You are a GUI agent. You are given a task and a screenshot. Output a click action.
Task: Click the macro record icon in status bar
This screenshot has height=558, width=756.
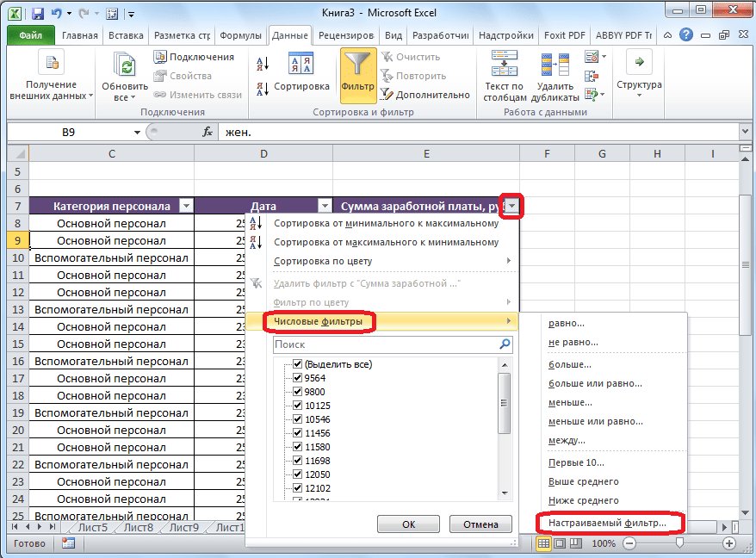69,543
